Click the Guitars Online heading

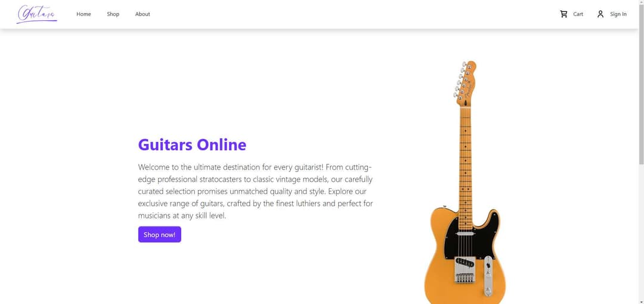click(x=192, y=145)
